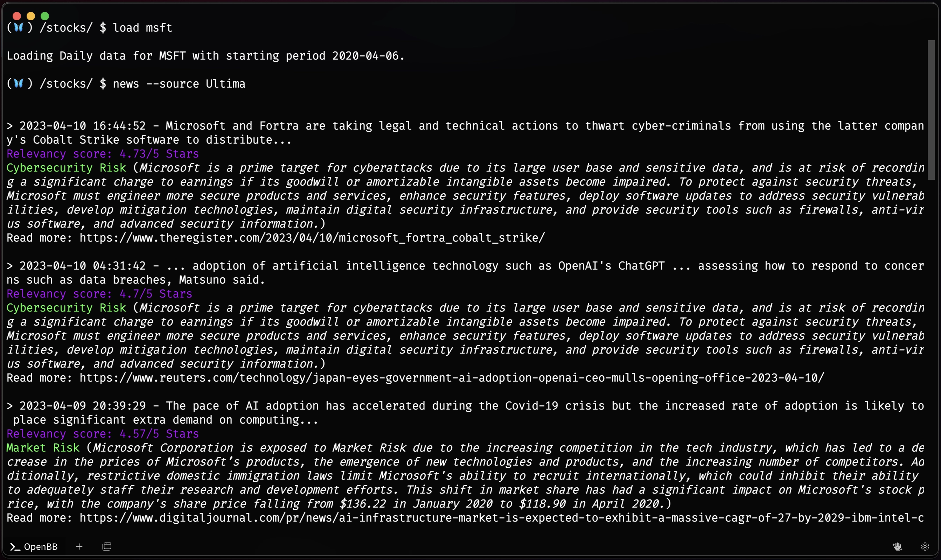Click the terminal prompt icon on the OpenBB tab
The height and width of the screenshot is (560, 941).
[x=15, y=546]
